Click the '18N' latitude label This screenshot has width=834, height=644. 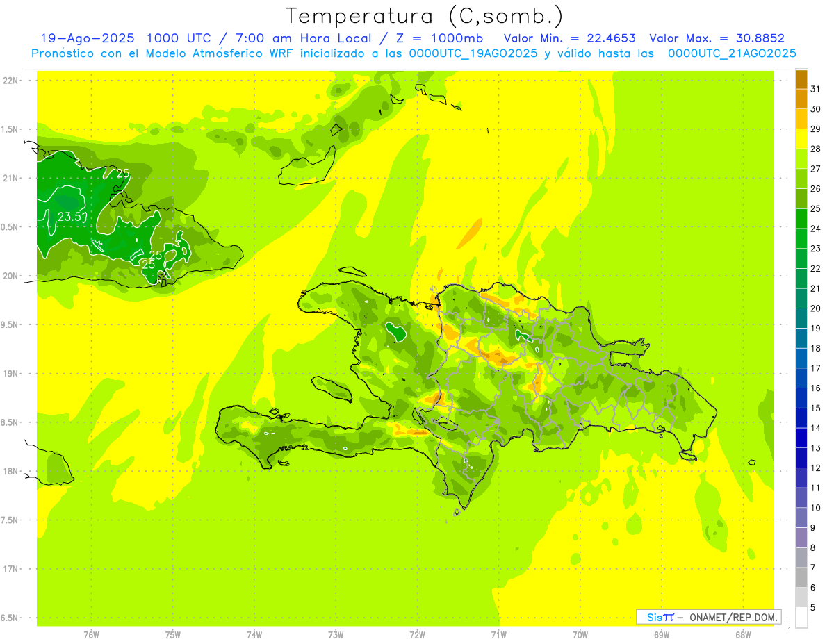tap(11, 471)
